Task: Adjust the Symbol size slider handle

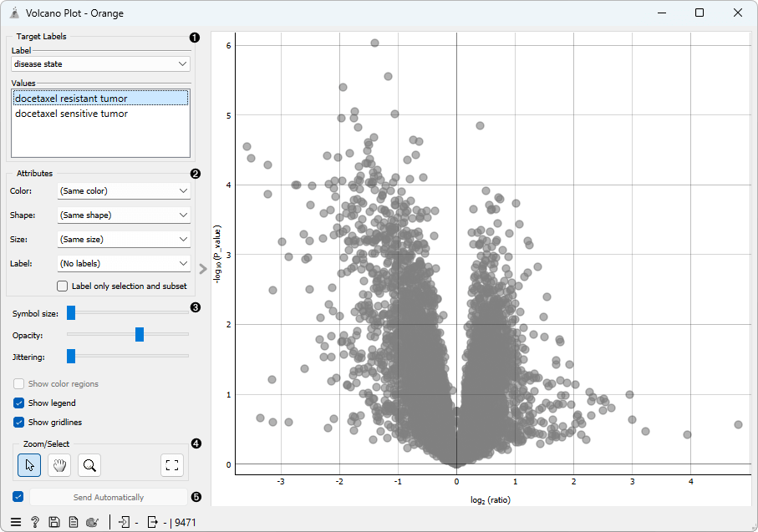Action: point(71,312)
